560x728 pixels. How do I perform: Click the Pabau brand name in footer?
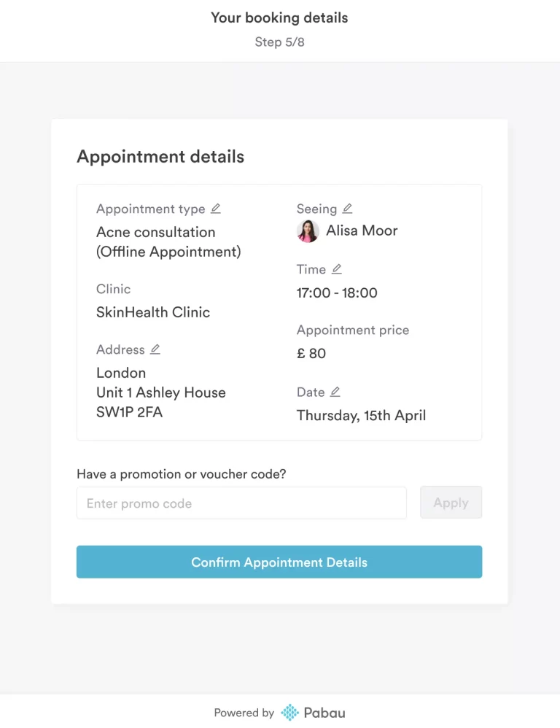click(x=326, y=713)
